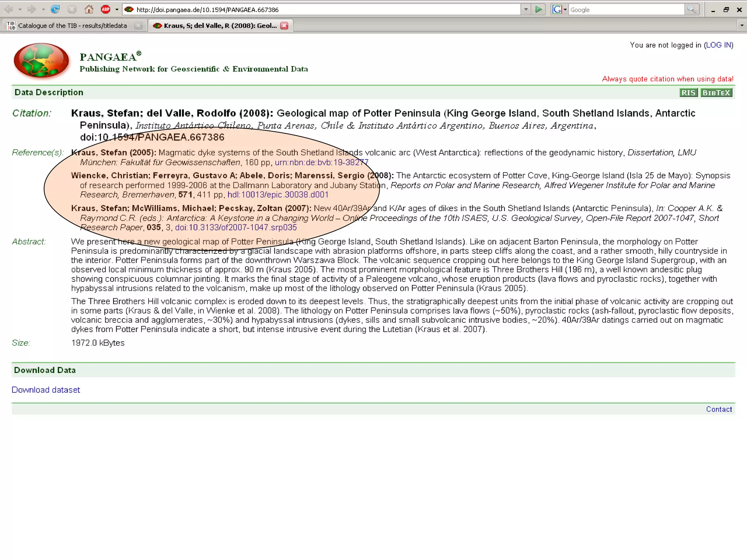The height and width of the screenshot is (560, 747).
Task: Reload the page with the refresh icon
Action: coord(55,9)
